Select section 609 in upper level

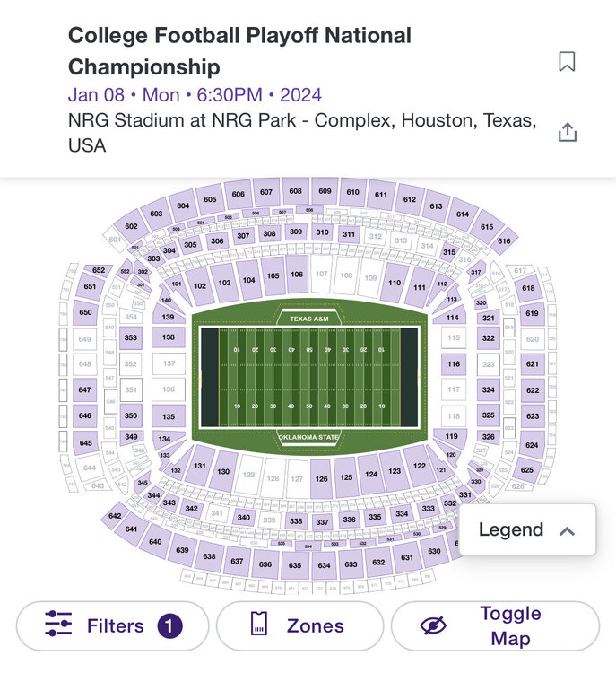click(325, 191)
